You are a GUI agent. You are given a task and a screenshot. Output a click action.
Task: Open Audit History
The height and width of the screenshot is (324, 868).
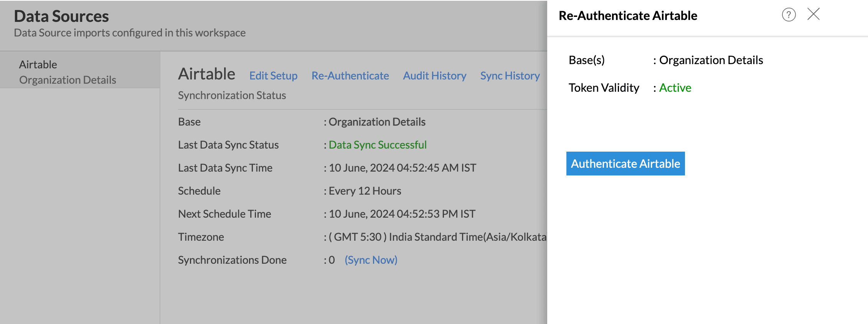coord(434,76)
